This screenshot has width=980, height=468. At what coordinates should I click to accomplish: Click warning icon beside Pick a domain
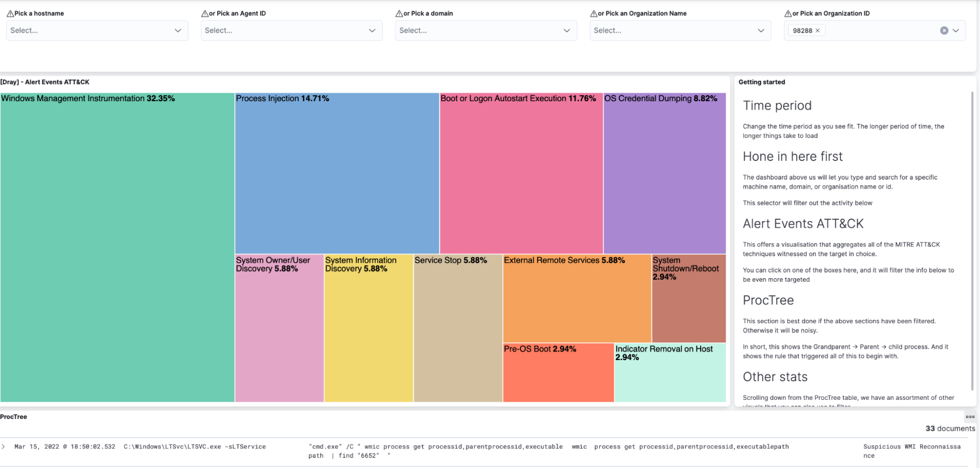pos(399,14)
